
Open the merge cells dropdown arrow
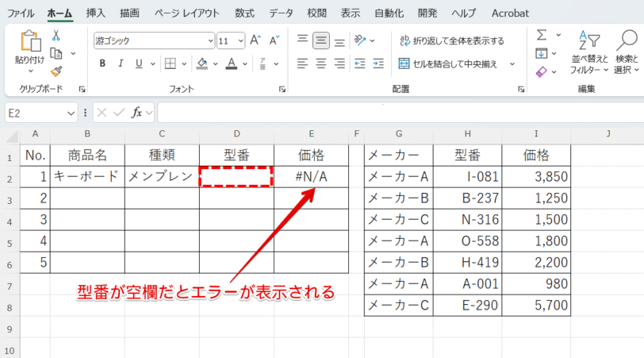click(512, 64)
